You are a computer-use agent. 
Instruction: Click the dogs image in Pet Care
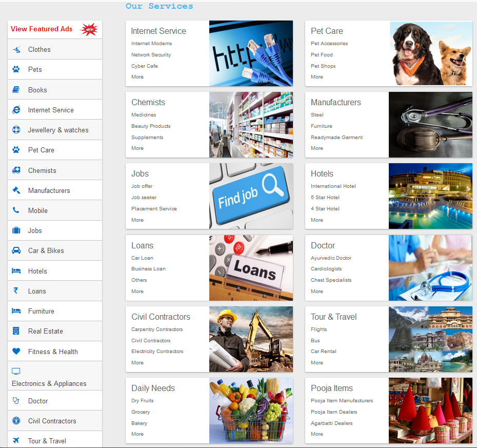click(x=431, y=53)
